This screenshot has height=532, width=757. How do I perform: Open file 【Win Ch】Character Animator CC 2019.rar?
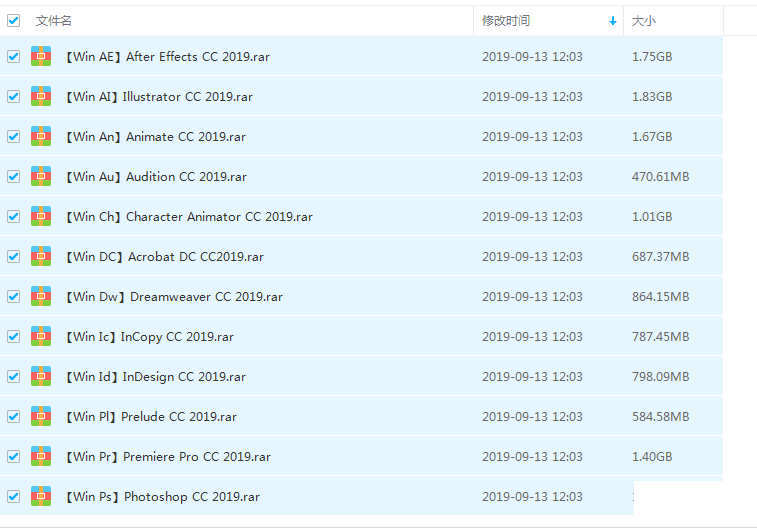click(x=189, y=217)
